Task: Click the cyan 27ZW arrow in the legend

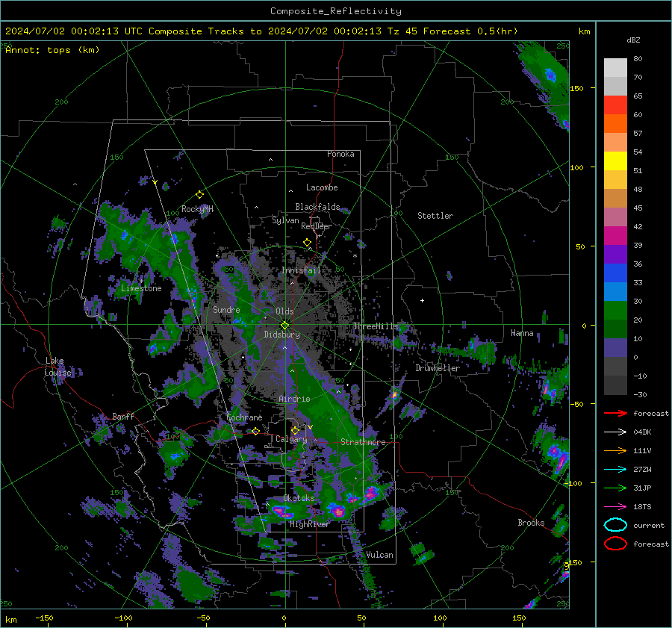Action: tap(615, 470)
